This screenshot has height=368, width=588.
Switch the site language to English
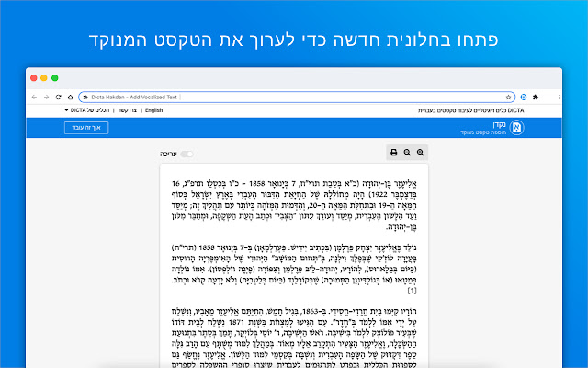point(153,110)
